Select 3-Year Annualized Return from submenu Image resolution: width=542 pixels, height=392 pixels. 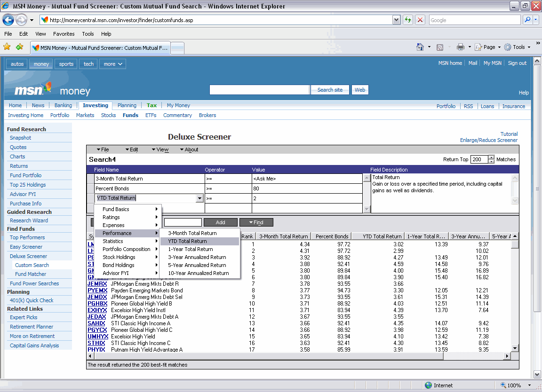point(197,257)
